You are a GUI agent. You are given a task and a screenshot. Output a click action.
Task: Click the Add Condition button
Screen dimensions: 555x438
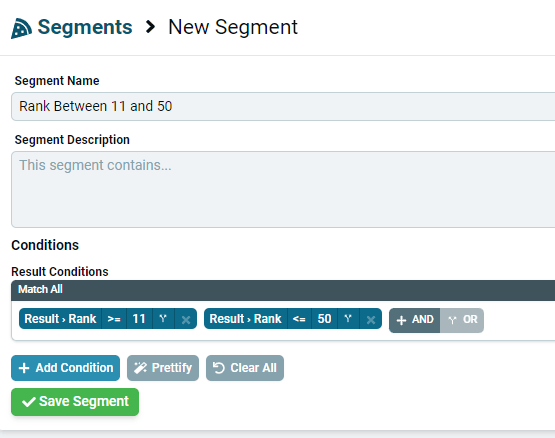(65, 368)
